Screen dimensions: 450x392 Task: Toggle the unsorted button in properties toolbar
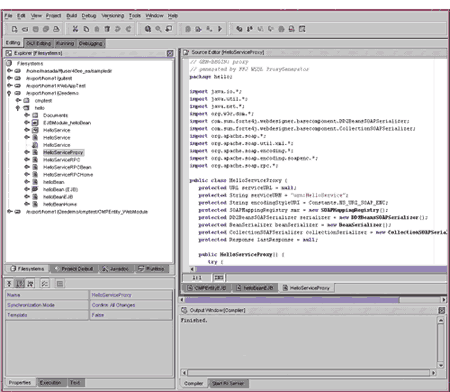(x=9, y=284)
